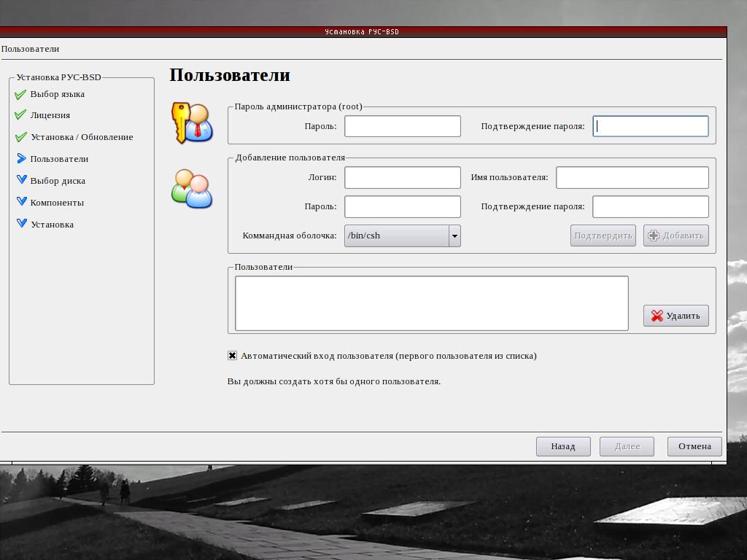Screen dimensions: 747x560
Task: Select the Установка step in sidebar
Action: coord(52,225)
